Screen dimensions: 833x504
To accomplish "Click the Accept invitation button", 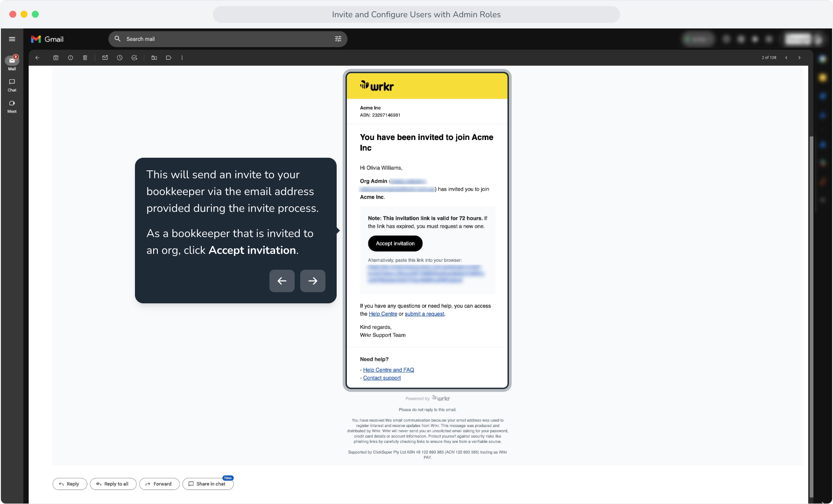I will (x=395, y=244).
